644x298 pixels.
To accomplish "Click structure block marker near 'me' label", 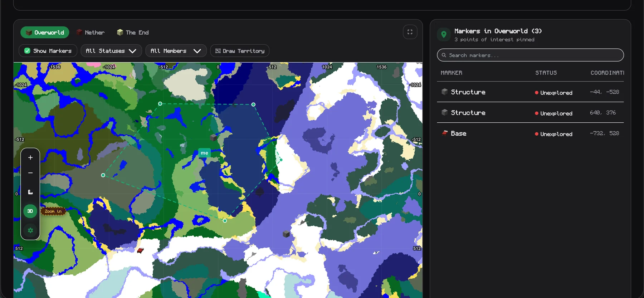I will 213,137.
